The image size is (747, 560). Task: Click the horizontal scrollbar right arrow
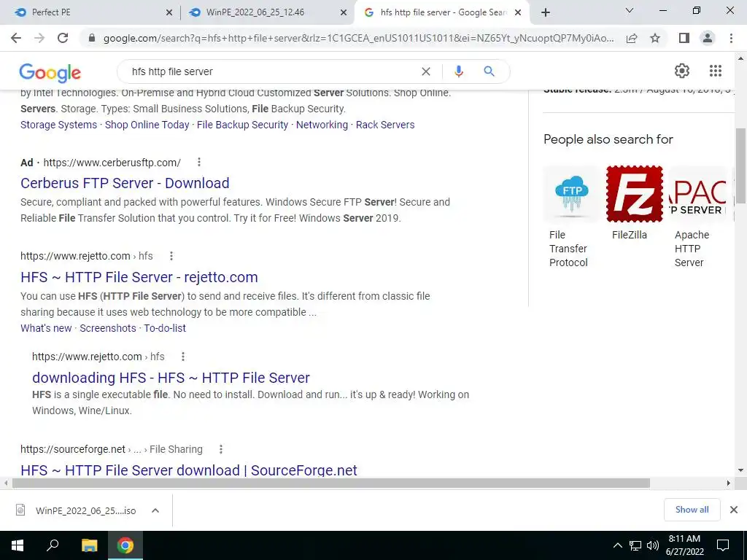728,483
